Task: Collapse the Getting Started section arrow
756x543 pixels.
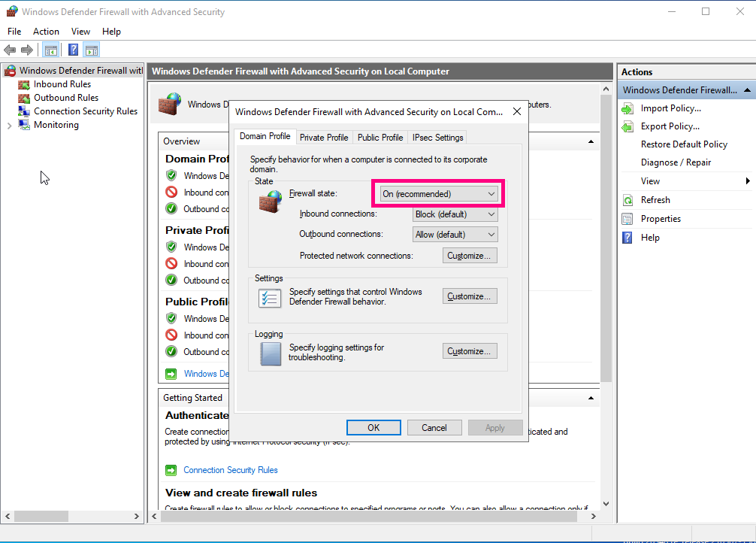Action: coord(591,398)
